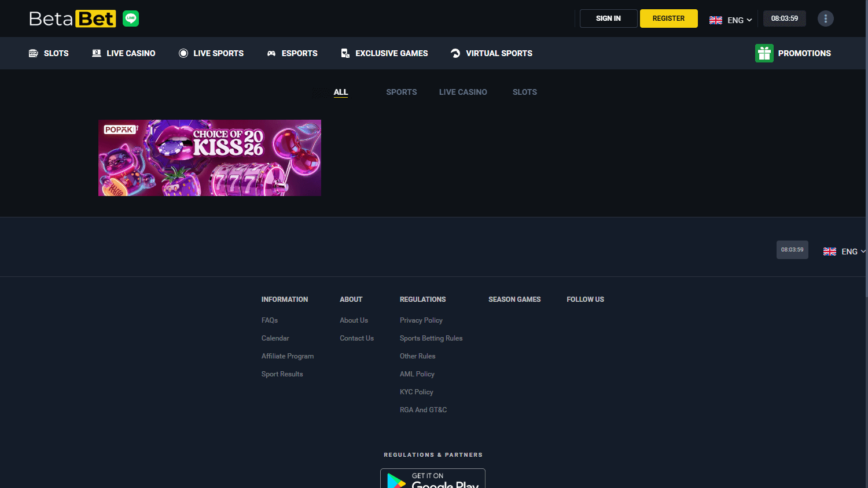This screenshot has width=868, height=488.
Task: Switch to the SPORTS filter tab
Action: pyautogui.click(x=401, y=92)
